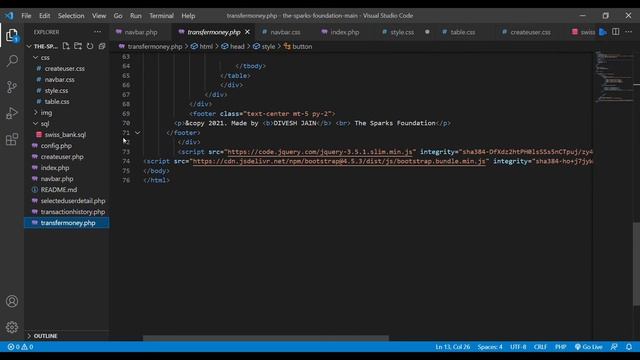Screen dimensions: 640x360
Task: Click the feedback icon in status bar
Action: pos(614,347)
